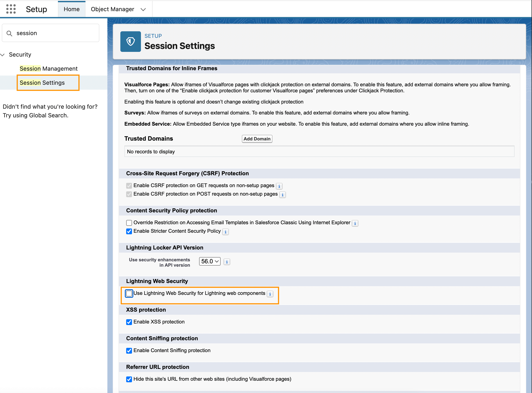Click the Trusted Domains heading
The height and width of the screenshot is (393, 532).
click(x=149, y=139)
